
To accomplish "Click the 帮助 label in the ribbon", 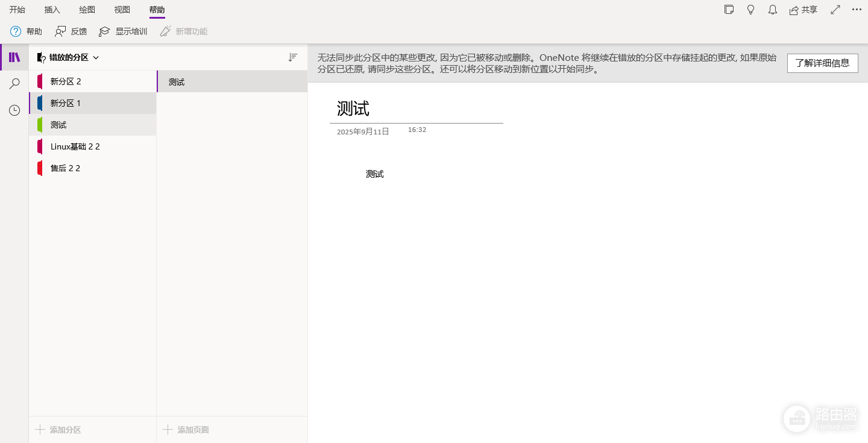I will point(34,31).
